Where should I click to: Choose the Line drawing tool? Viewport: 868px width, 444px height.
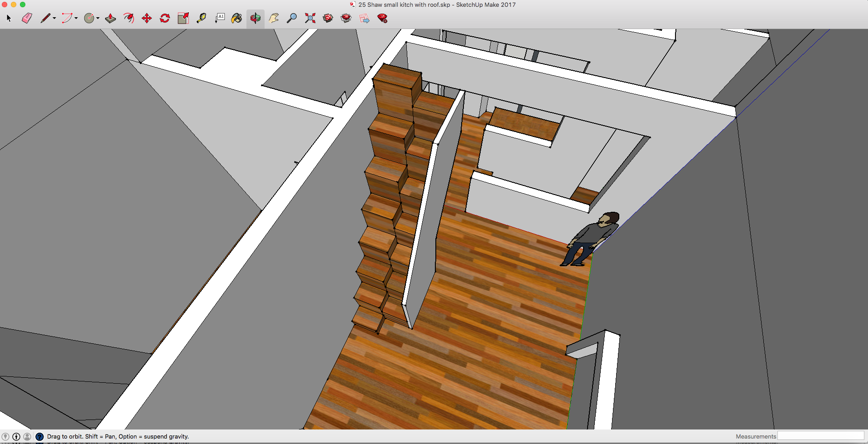pyautogui.click(x=45, y=18)
